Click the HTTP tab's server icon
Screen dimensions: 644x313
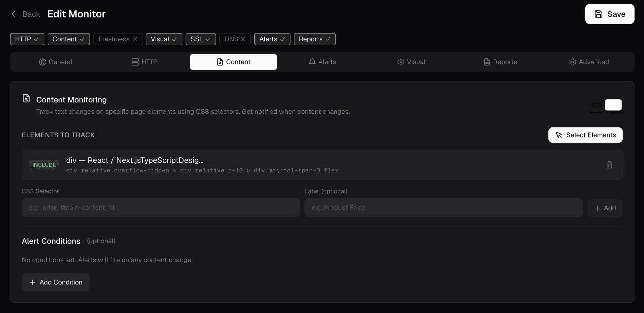point(135,62)
